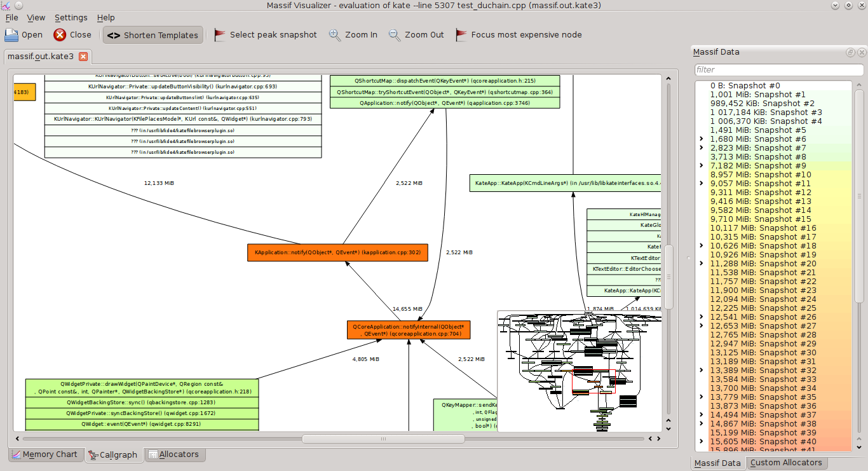
Task: Click the Open file toolbar icon
Action: tap(12, 35)
